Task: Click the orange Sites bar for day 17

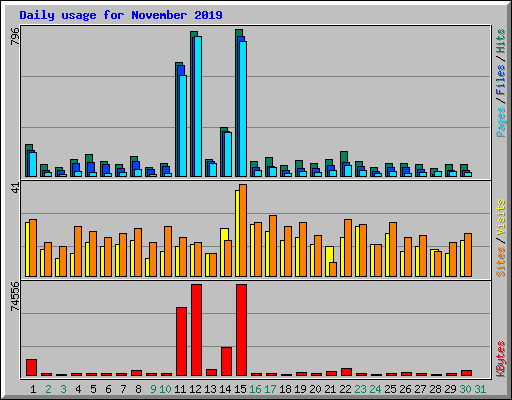Action: (x=273, y=246)
